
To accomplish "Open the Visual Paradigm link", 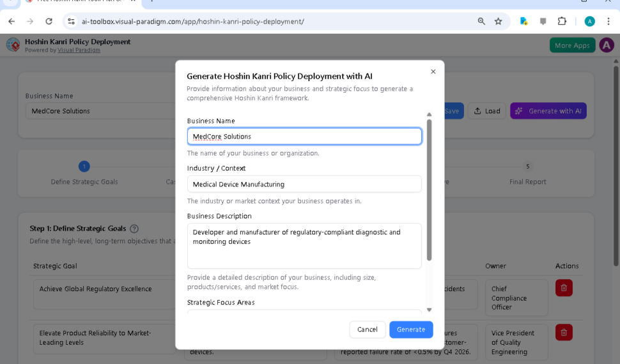I will tap(79, 50).
